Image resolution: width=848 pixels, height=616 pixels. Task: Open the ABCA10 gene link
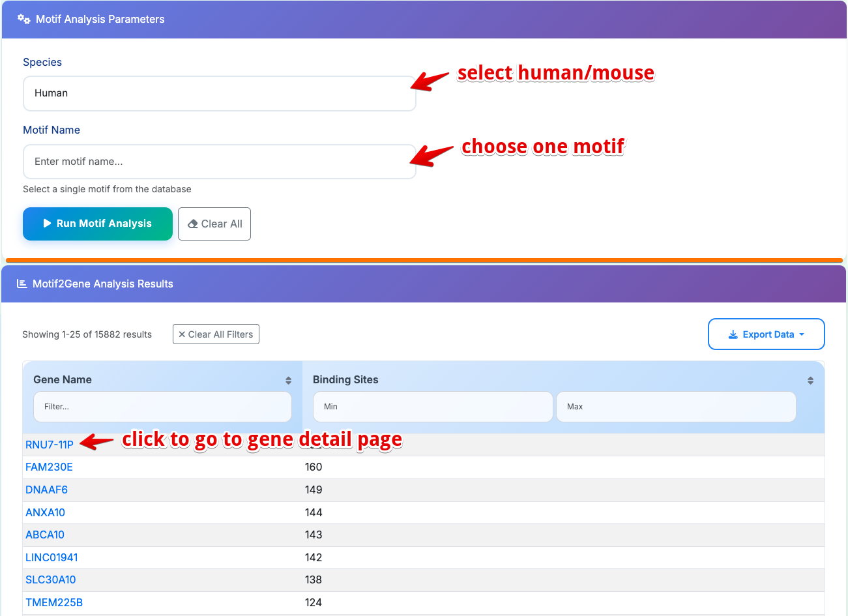tap(45, 535)
